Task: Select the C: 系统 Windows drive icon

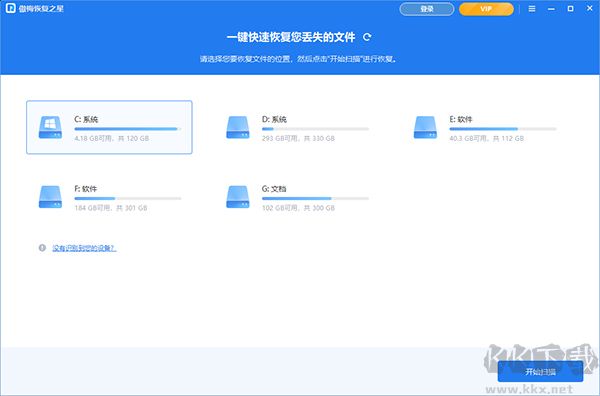Action: [x=50, y=127]
